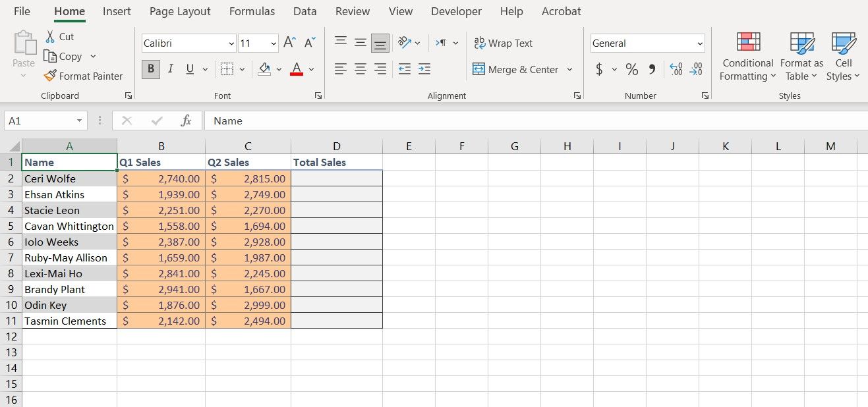
Task: Switch to the Data tab
Action: click(x=304, y=11)
